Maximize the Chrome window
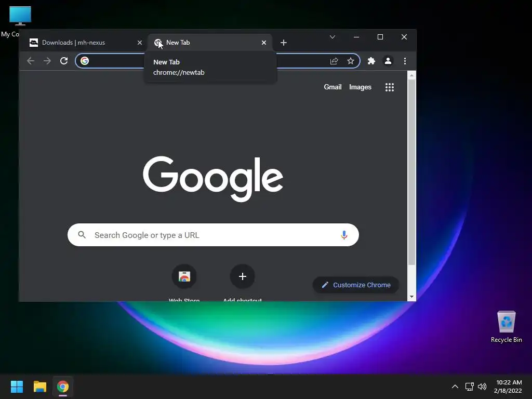532x399 pixels. tap(380, 37)
